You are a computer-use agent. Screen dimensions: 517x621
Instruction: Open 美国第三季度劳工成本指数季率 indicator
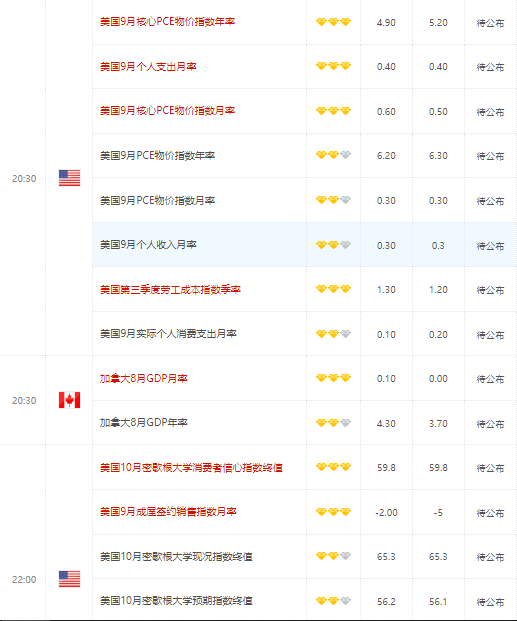(x=170, y=290)
